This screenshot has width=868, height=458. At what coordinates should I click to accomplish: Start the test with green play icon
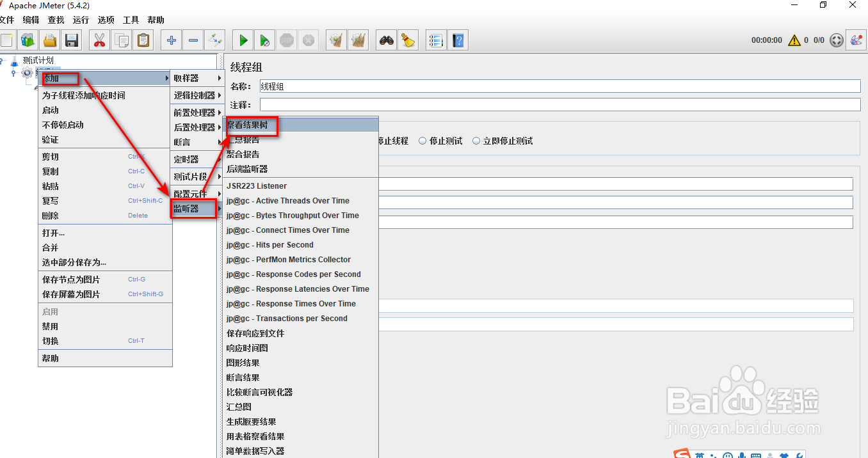click(243, 40)
